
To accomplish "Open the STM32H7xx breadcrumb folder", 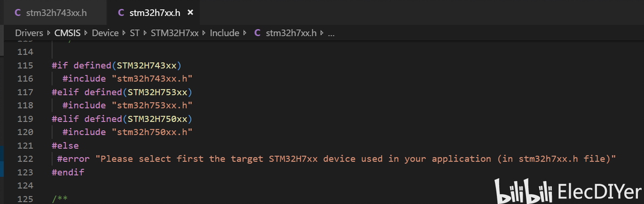I will (175, 33).
